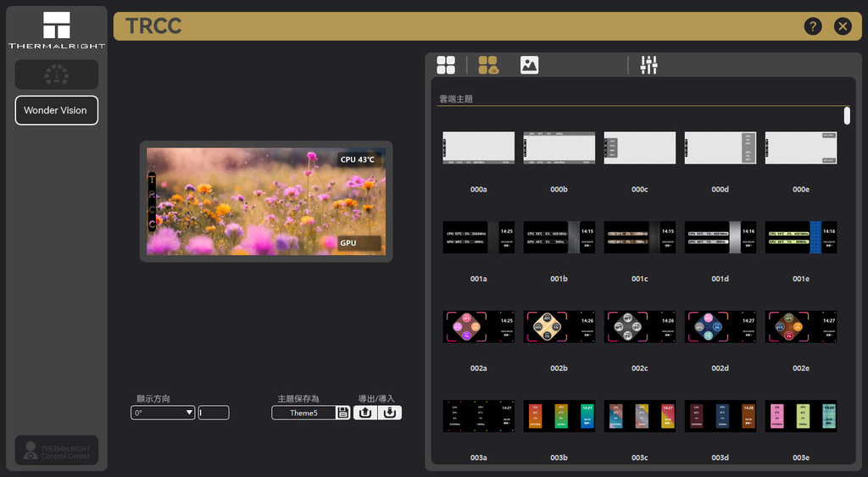Pick theme thumbnail 003e
Viewport: 868px width, 477px height.
tap(801, 416)
